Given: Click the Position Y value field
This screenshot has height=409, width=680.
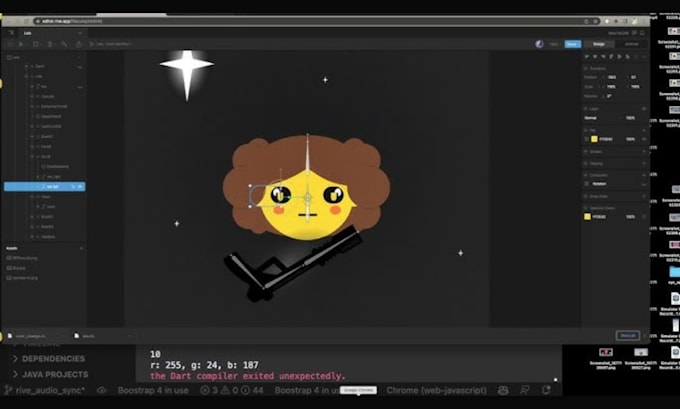Looking at the screenshot, I should point(634,77).
